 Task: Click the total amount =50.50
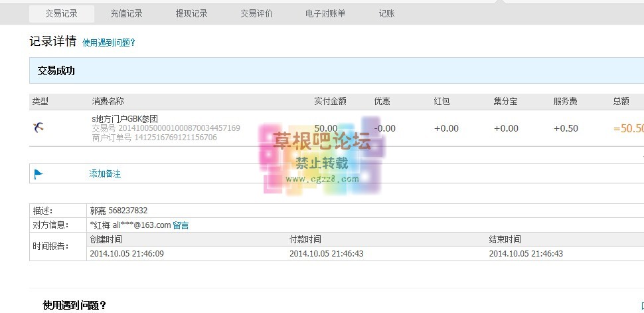pos(628,128)
